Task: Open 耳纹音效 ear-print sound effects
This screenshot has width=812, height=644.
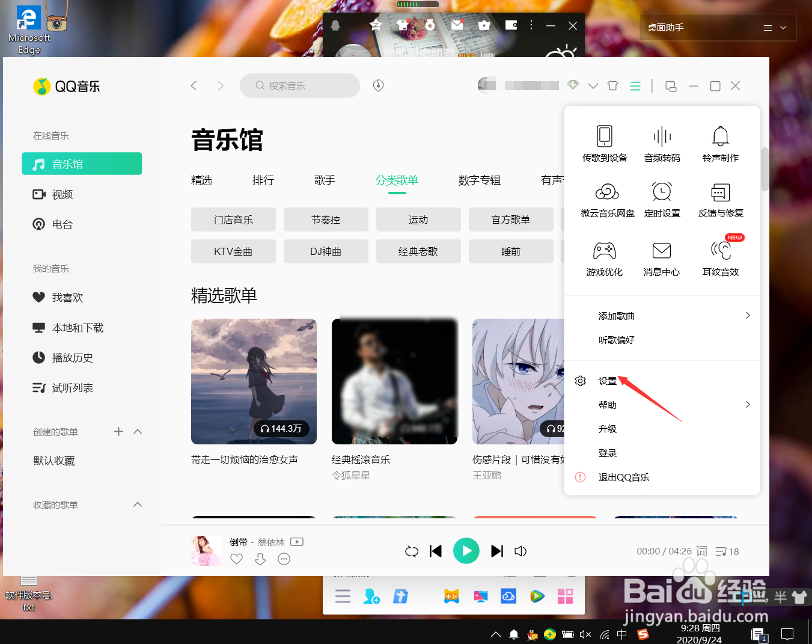Action: click(x=720, y=259)
